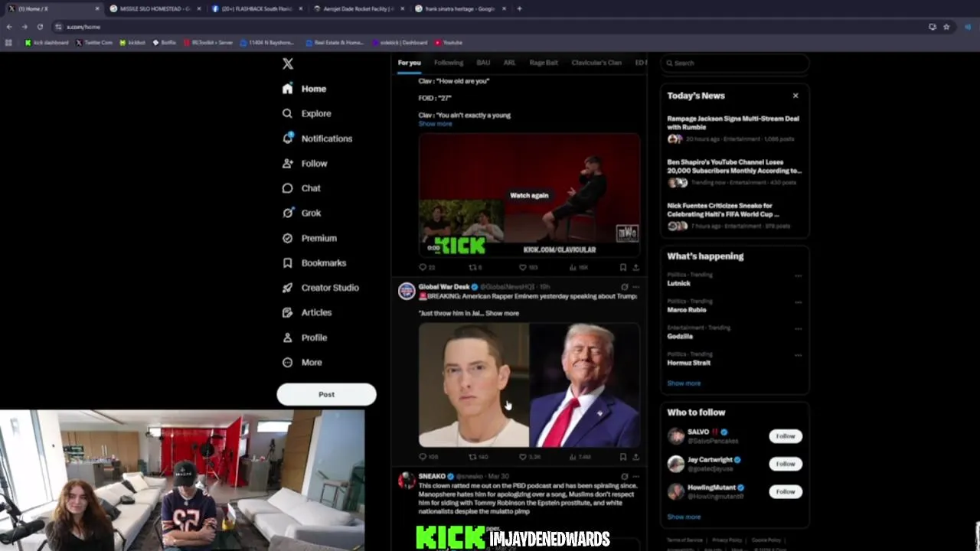The width and height of the screenshot is (980, 551).
Task: Open options for Godzilla trend
Action: 798,328
